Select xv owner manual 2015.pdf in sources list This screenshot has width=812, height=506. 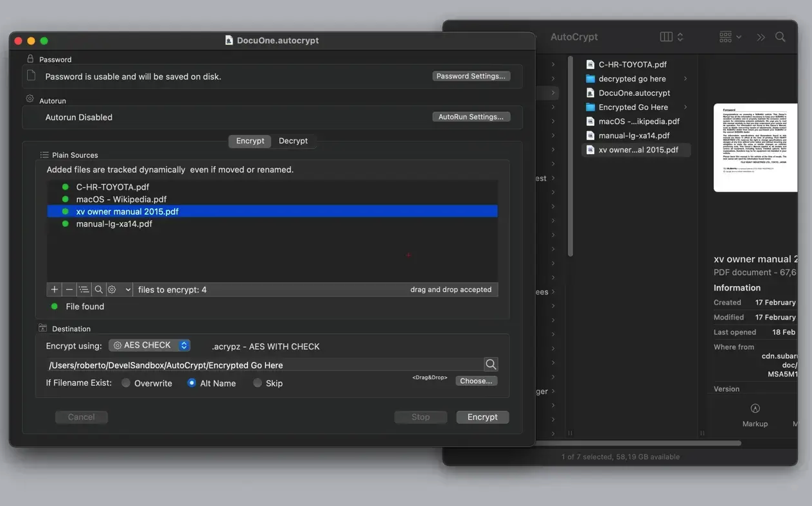tap(127, 211)
